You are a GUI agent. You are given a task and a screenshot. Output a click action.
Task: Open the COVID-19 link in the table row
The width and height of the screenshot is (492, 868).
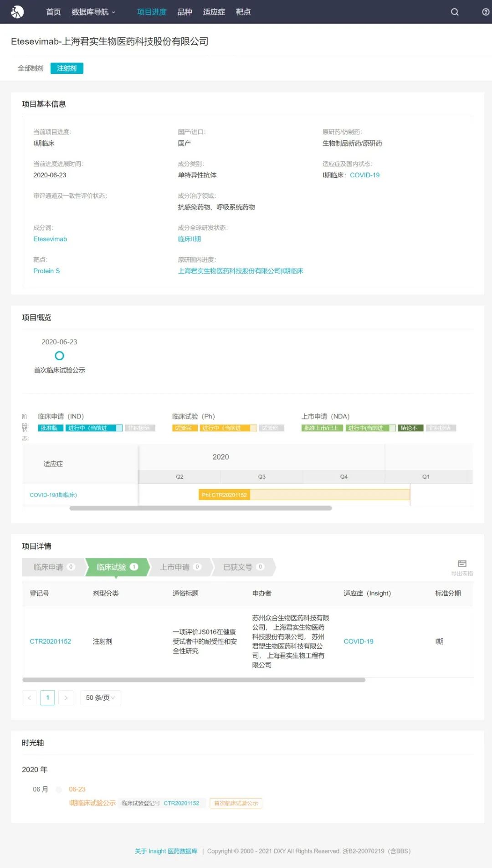coord(358,641)
